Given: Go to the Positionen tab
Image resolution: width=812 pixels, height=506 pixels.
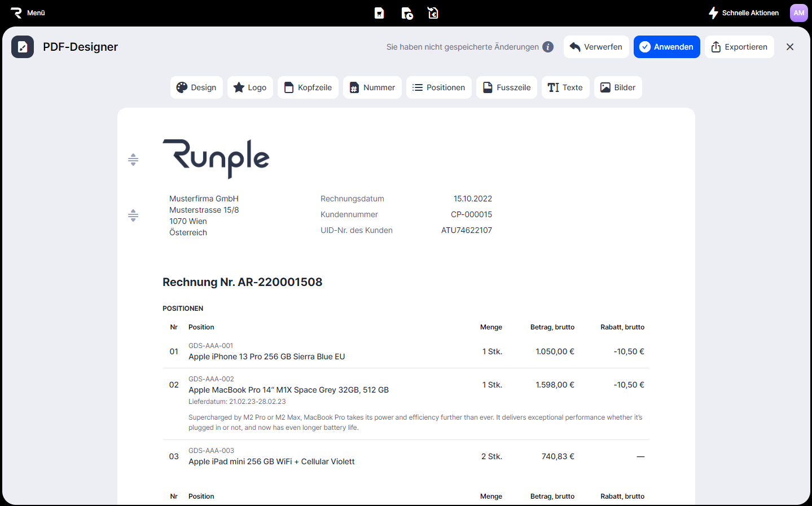Looking at the screenshot, I should [x=439, y=87].
